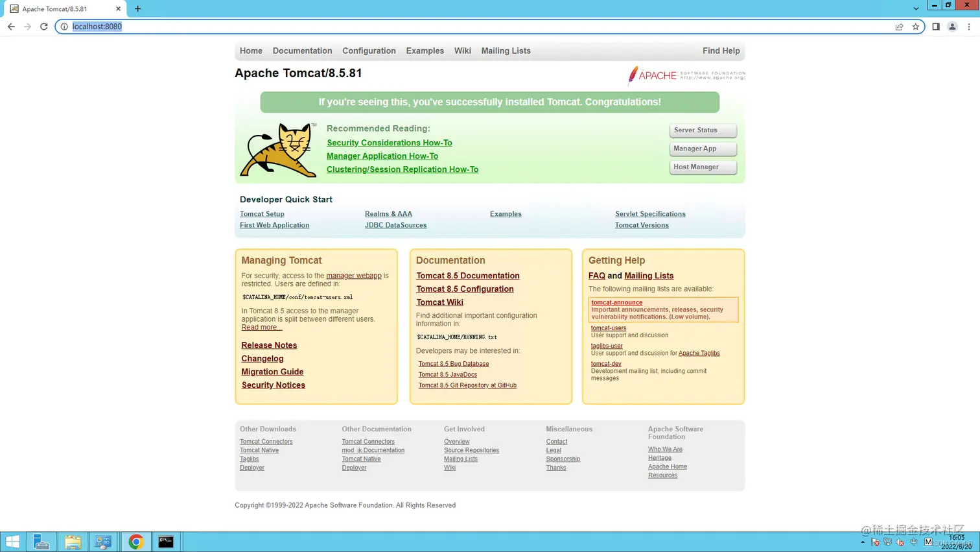
Task: Open the FAQ link under Getting Help
Action: pyautogui.click(x=597, y=276)
